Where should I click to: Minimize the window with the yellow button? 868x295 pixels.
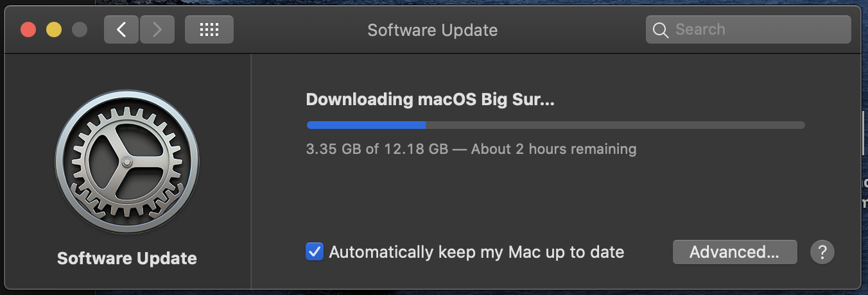click(54, 29)
